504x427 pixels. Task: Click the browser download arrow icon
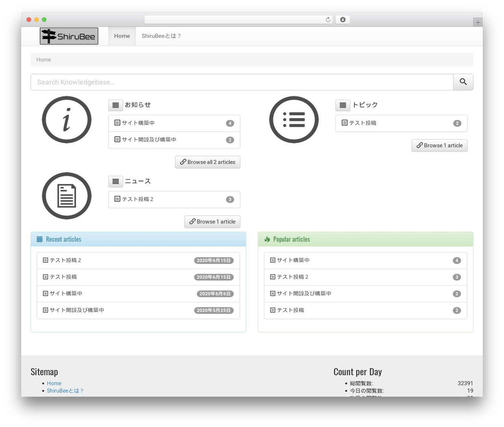[343, 20]
